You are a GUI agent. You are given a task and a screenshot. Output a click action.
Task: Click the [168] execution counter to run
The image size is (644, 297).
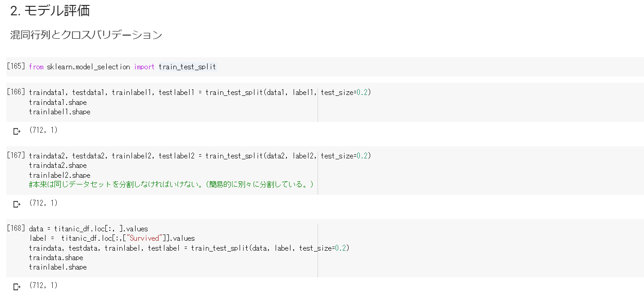pyautogui.click(x=16, y=229)
